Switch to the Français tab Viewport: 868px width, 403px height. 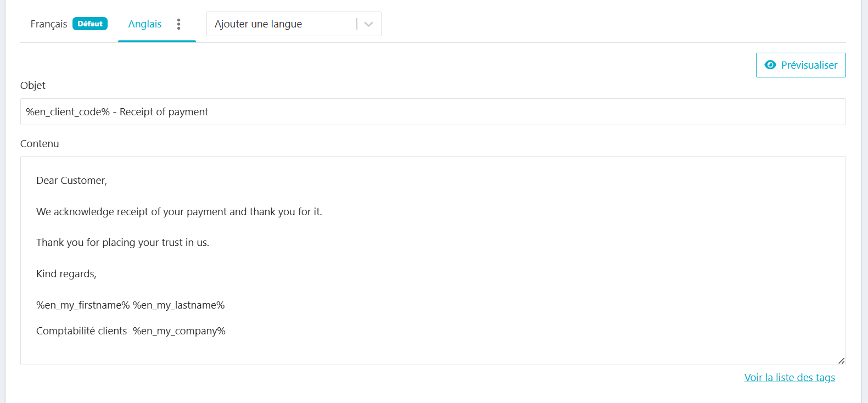49,24
